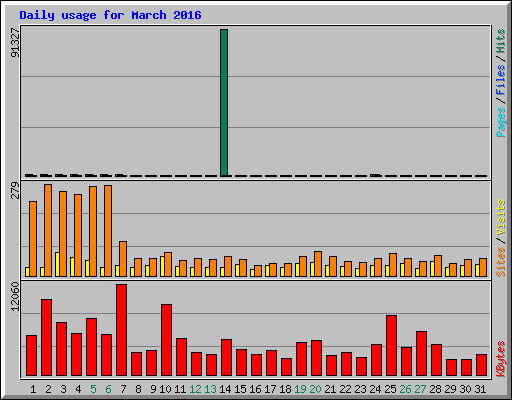Click the orange Visits bar for day 6
The height and width of the screenshot is (400, 512).
coord(108,231)
